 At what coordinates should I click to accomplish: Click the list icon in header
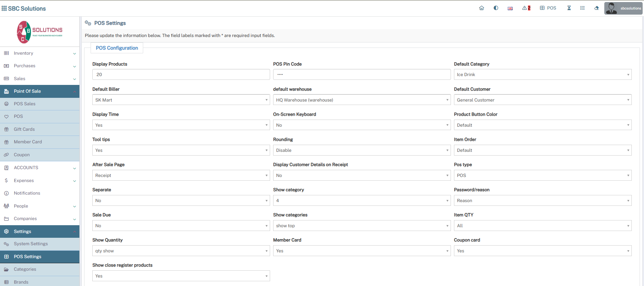tap(583, 8)
